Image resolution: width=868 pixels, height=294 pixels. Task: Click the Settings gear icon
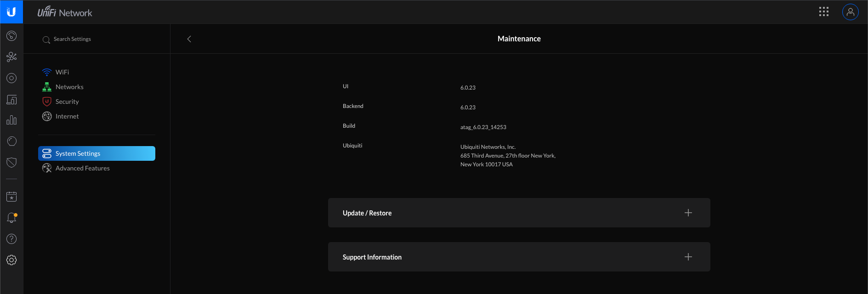[x=11, y=260]
